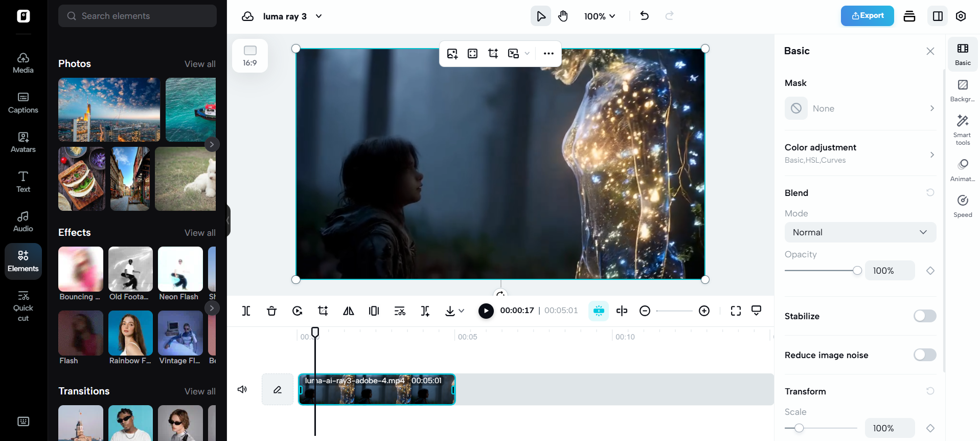Click the replace image icon on canvas toolbar
The height and width of the screenshot is (441, 980).
[x=452, y=54]
